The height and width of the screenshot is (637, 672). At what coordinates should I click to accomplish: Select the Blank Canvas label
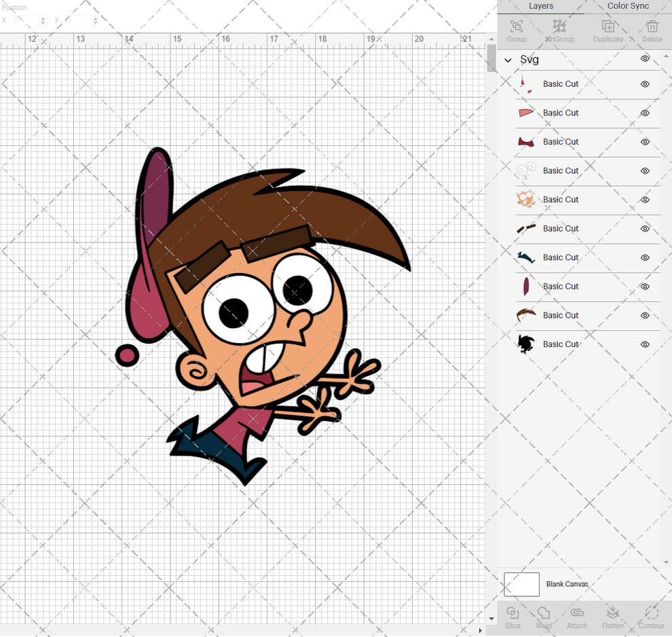[x=567, y=584]
